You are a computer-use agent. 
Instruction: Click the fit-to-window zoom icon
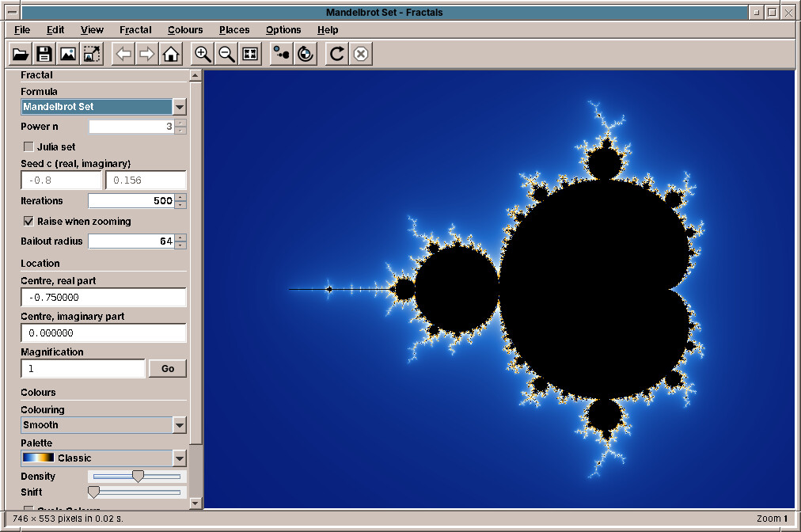point(250,54)
